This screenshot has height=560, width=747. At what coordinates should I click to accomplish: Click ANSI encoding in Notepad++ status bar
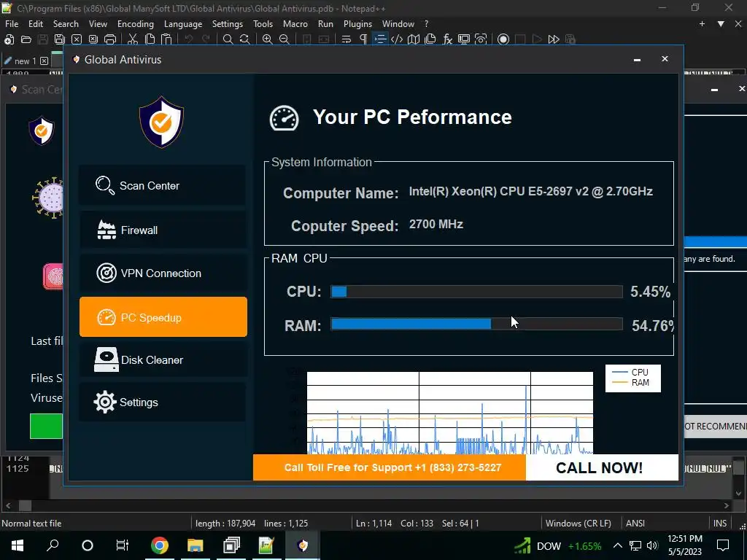pyautogui.click(x=635, y=524)
